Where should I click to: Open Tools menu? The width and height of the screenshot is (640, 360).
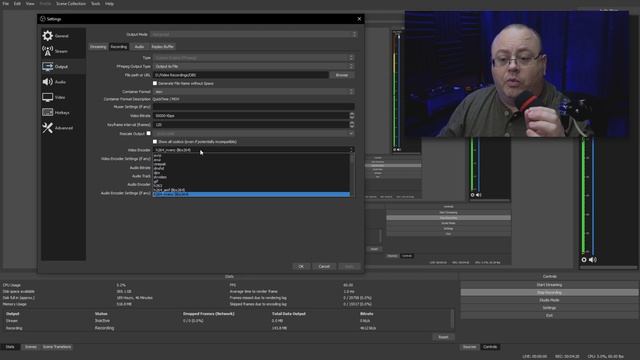tap(96, 4)
